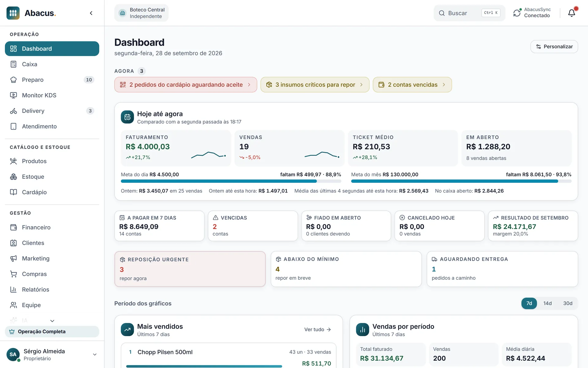This screenshot has height=368, width=588.
Task: Click the Vendas sparkline chart
Action: pos(322,155)
